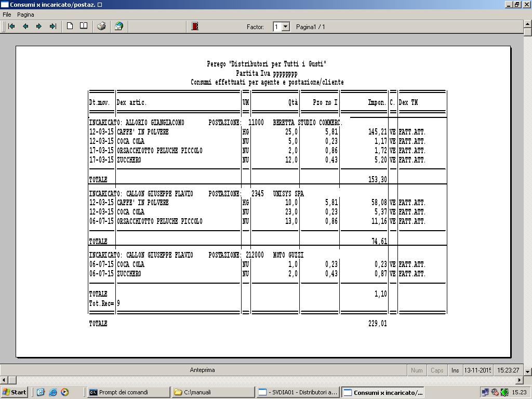Click the taskbar clock showing 15.23
Screen dimensions: 532x399
(x=519, y=393)
